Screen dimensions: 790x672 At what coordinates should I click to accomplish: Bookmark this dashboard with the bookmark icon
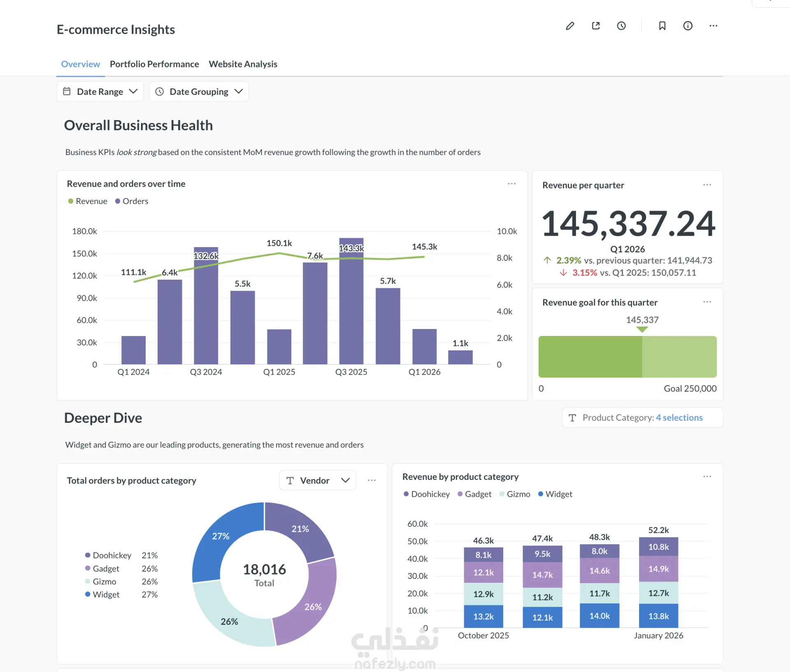(662, 26)
